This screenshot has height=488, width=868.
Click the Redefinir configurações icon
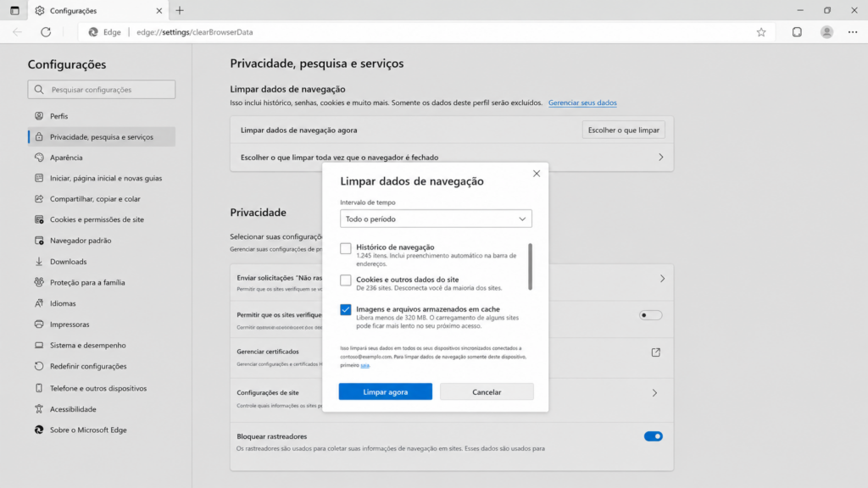click(x=39, y=366)
